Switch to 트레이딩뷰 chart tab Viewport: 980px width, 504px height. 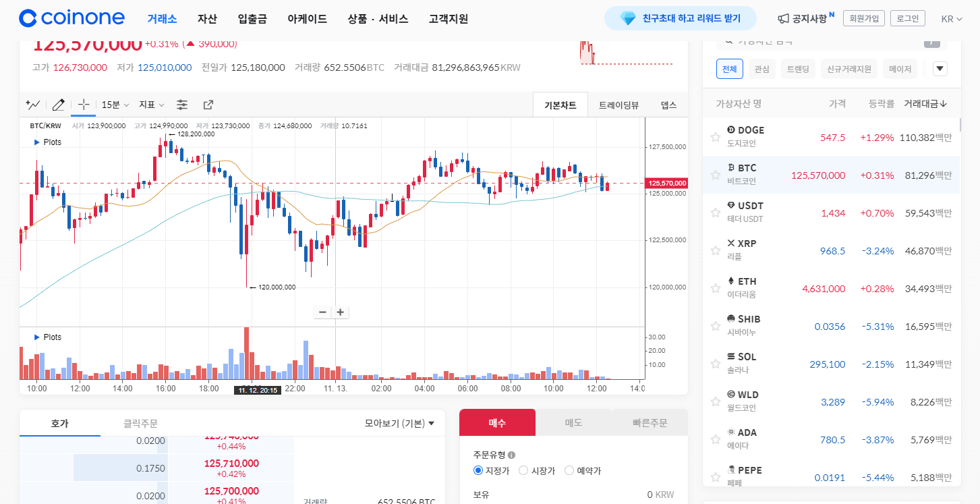click(618, 105)
